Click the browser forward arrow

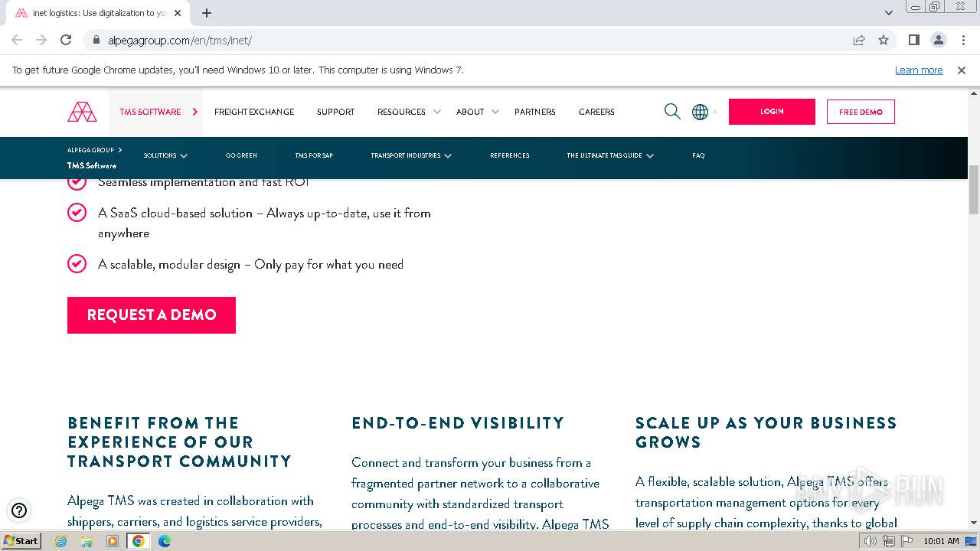pos(41,40)
